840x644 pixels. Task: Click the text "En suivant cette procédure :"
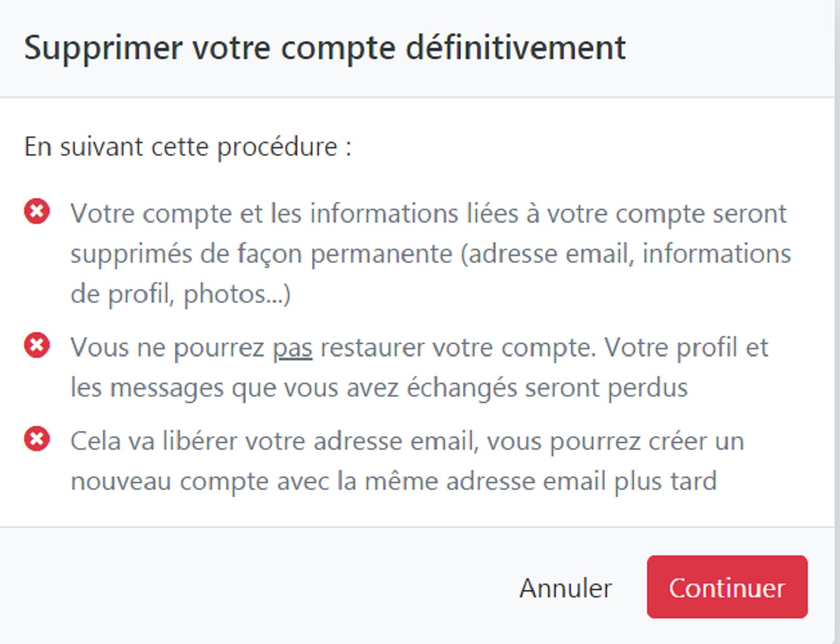click(x=188, y=146)
